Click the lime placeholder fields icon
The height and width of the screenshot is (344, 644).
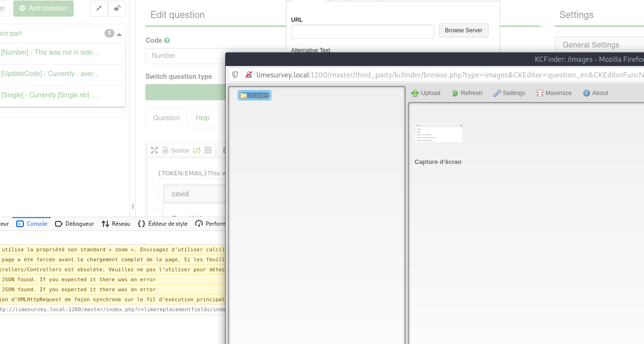(x=196, y=150)
